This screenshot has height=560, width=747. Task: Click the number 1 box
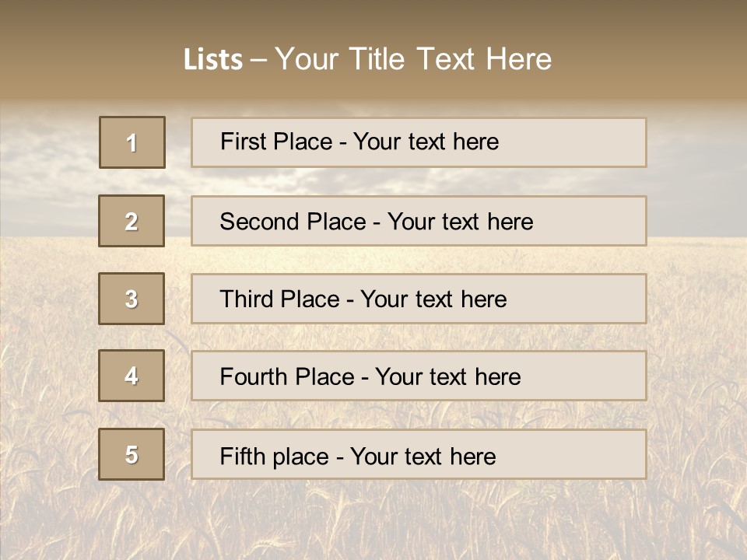132,142
